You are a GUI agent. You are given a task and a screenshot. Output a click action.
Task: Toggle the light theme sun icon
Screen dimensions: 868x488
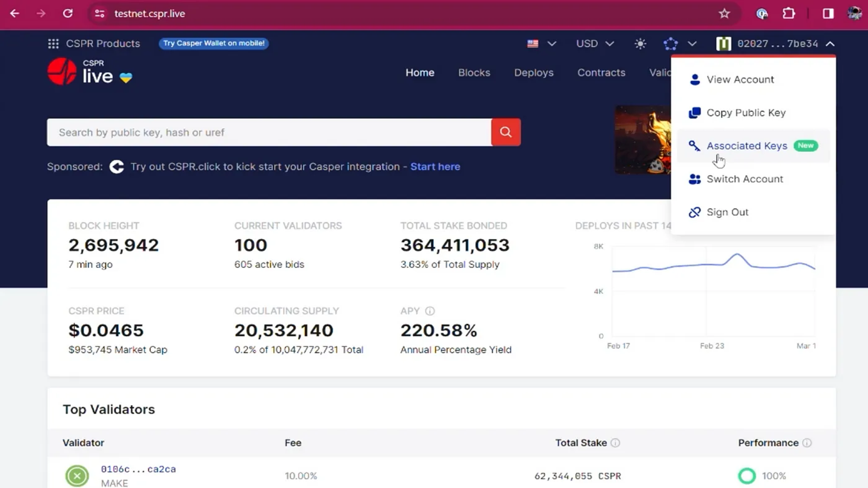(640, 44)
